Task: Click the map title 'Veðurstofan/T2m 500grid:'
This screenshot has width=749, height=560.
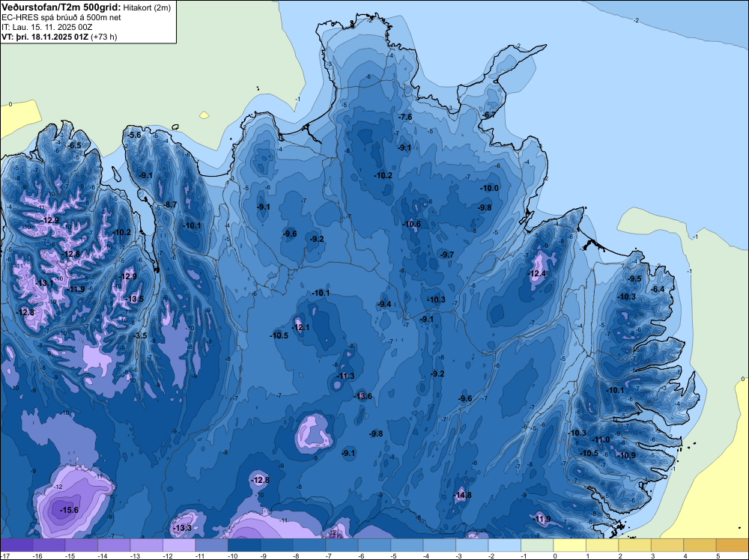Action: (61, 7)
